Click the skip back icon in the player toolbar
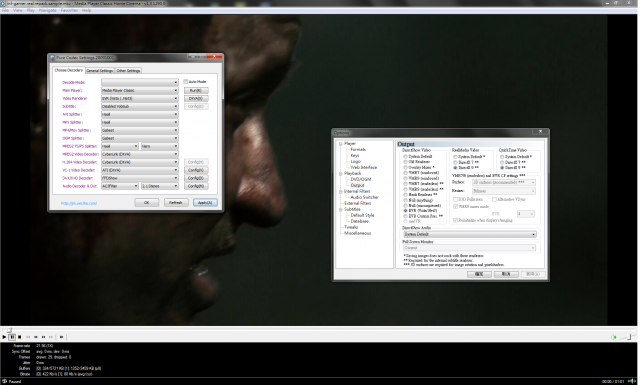Viewport: 640px width, 385px height. (28, 337)
